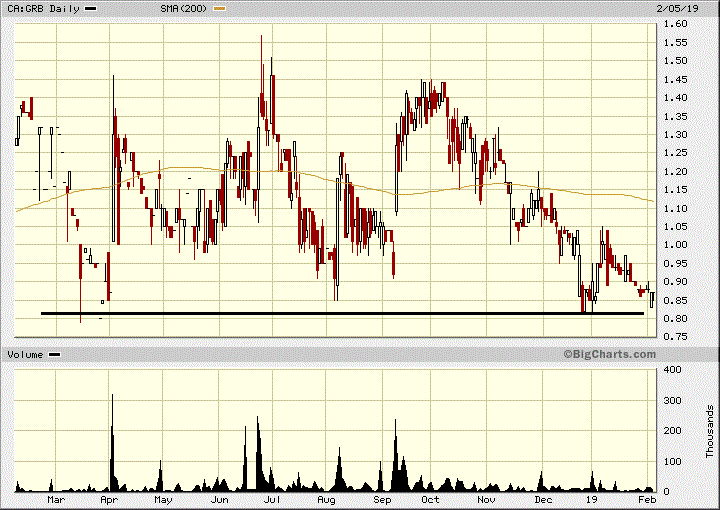The image size is (720, 510).
Task: Click the 2/05/19 date label
Action: (677, 8)
